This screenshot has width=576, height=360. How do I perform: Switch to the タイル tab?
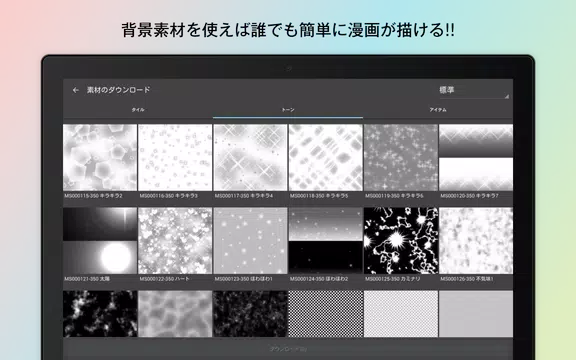point(138,110)
